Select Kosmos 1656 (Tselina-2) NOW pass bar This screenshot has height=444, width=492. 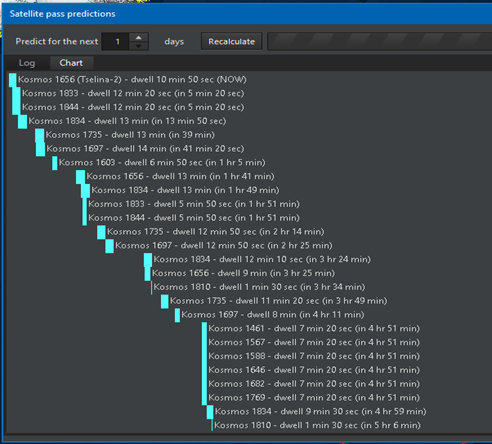(13, 80)
